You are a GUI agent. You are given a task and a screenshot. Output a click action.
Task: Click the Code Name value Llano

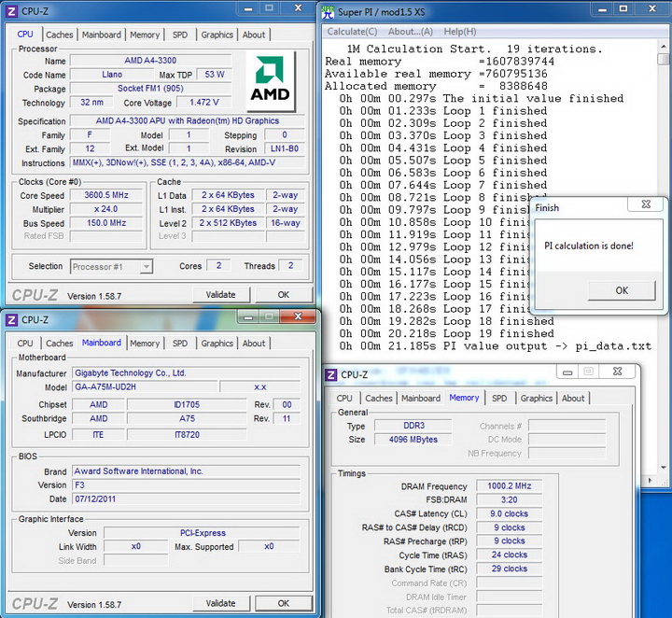pos(112,75)
